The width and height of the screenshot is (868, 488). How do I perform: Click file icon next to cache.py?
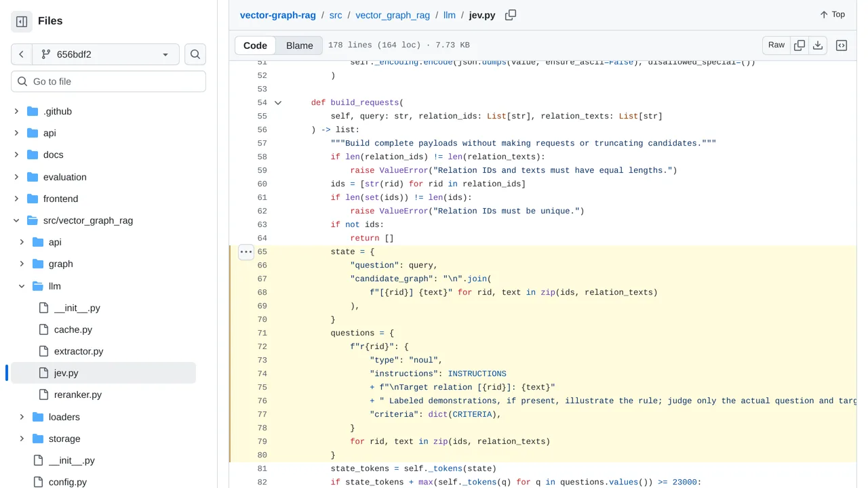(x=43, y=329)
